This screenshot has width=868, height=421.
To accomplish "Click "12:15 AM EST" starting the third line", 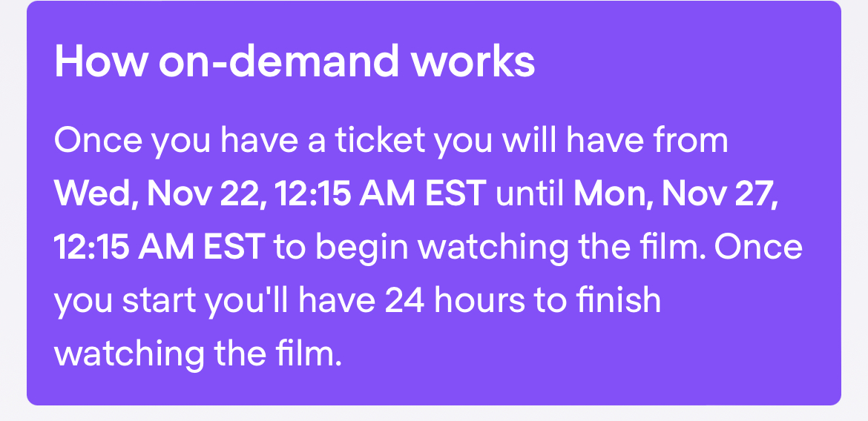I will coord(160,248).
